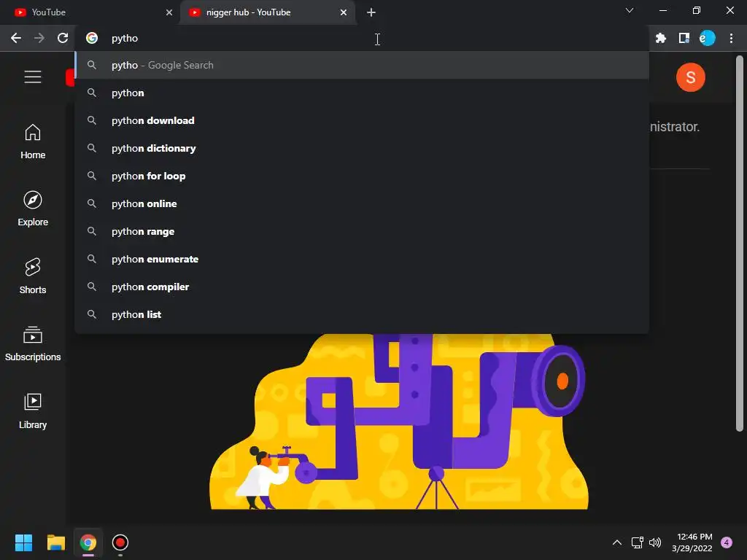Open File Explorer from taskbar
Screen dimensions: 747x560
click(55, 542)
